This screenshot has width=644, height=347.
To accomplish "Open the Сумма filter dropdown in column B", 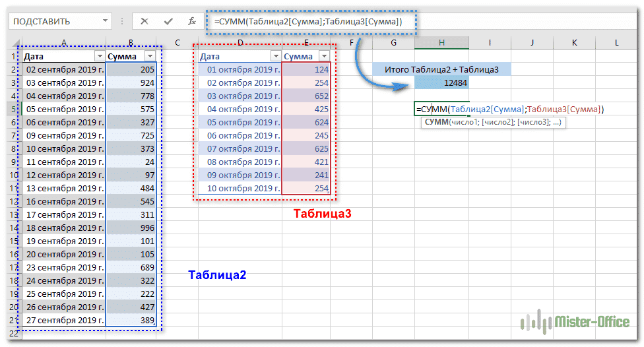I will (x=150, y=56).
